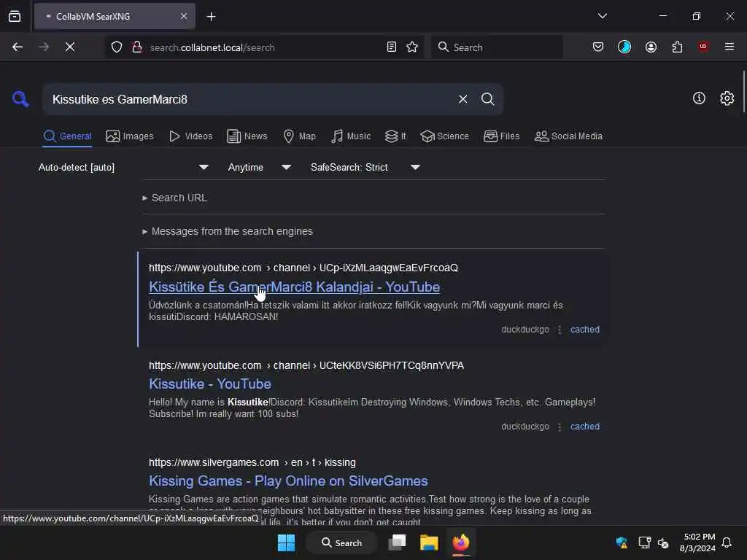Switch to the Files category
Image resolution: width=747 pixels, height=560 pixels.
(x=501, y=136)
